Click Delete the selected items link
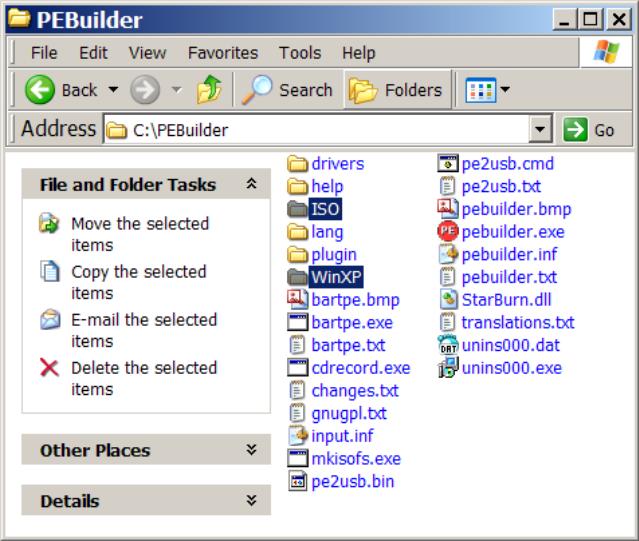Screen dimensions: 639x541 tap(144, 378)
